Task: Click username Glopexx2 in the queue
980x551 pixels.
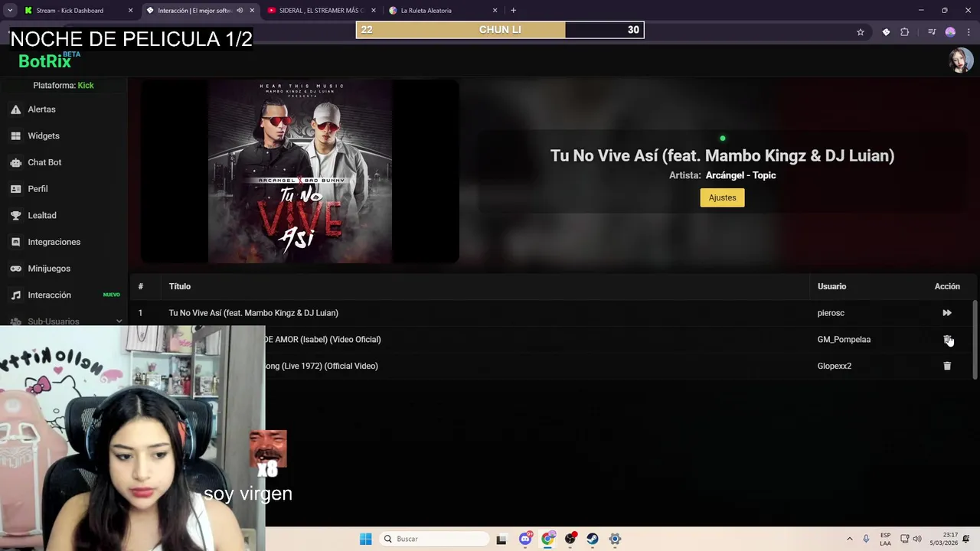Action: coord(835,366)
